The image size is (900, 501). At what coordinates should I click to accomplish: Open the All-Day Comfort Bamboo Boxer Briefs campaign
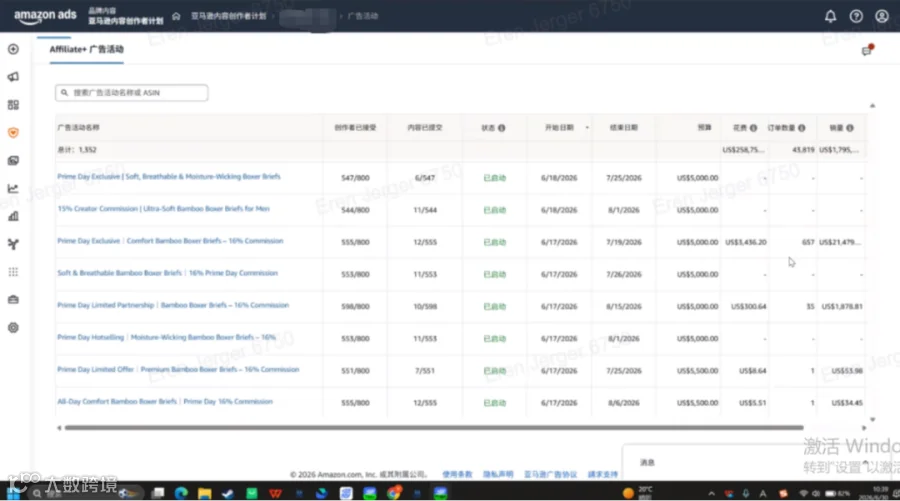click(165, 402)
